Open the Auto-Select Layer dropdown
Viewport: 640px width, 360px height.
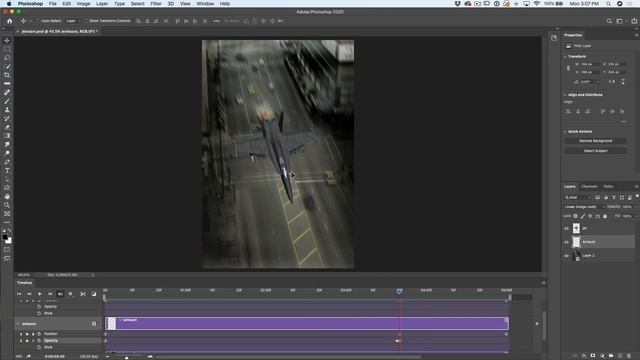pyautogui.click(x=73, y=21)
